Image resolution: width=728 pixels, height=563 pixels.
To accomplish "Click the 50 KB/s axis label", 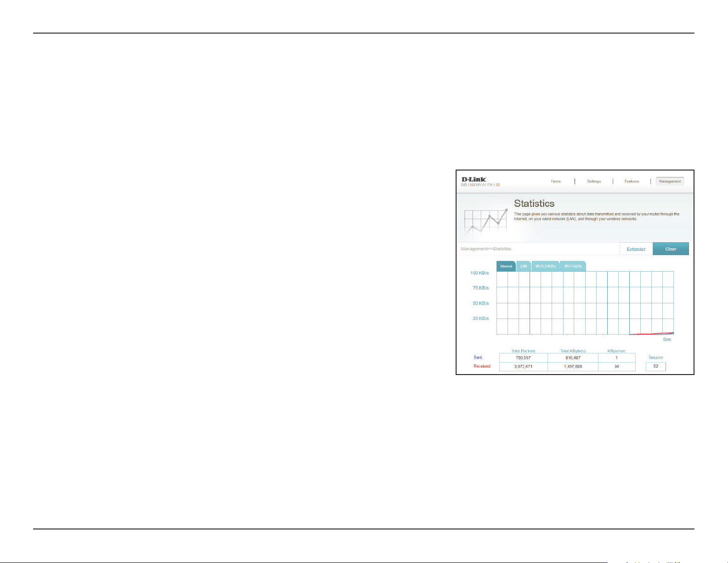I will (481, 303).
